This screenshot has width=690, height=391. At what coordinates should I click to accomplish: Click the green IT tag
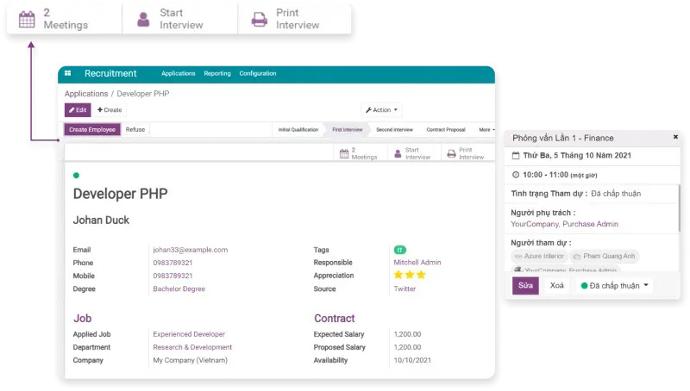[x=400, y=250]
